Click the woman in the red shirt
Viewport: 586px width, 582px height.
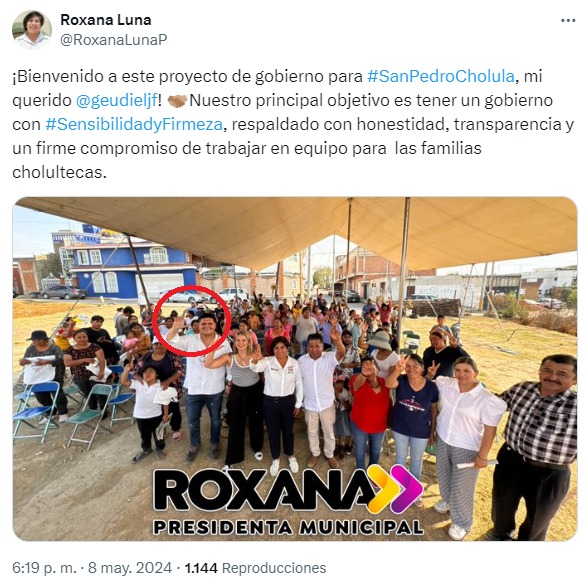coord(368,413)
